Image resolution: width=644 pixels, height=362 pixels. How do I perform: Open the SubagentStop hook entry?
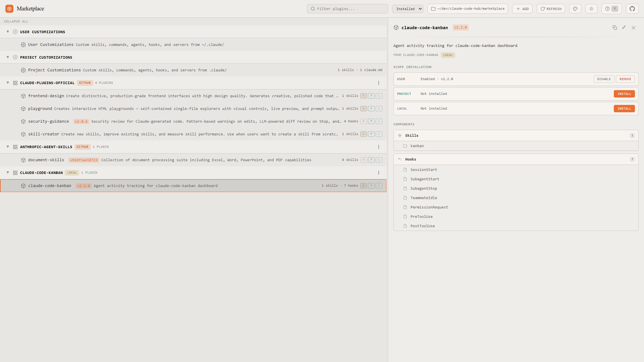516,189
